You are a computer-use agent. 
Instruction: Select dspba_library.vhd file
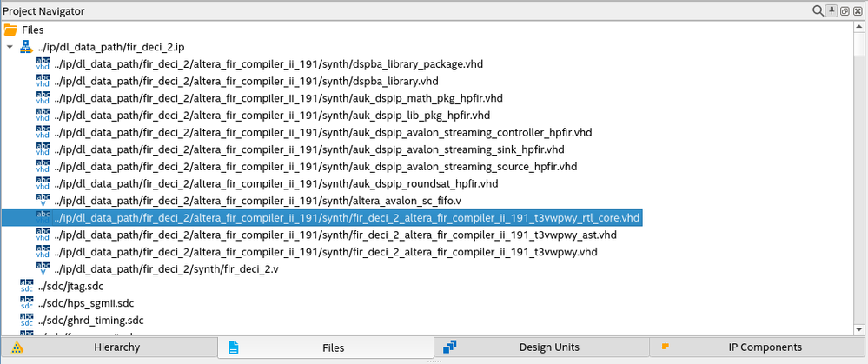point(247,82)
